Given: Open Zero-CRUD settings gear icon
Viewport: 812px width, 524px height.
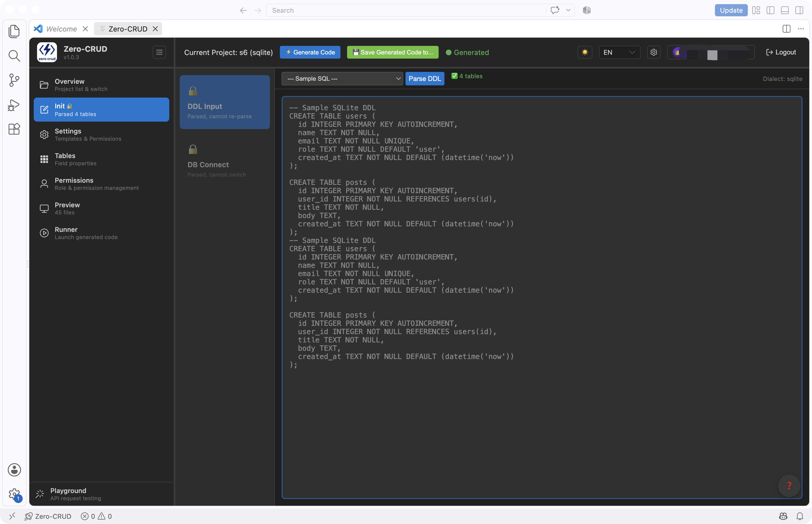Looking at the screenshot, I should click(653, 53).
